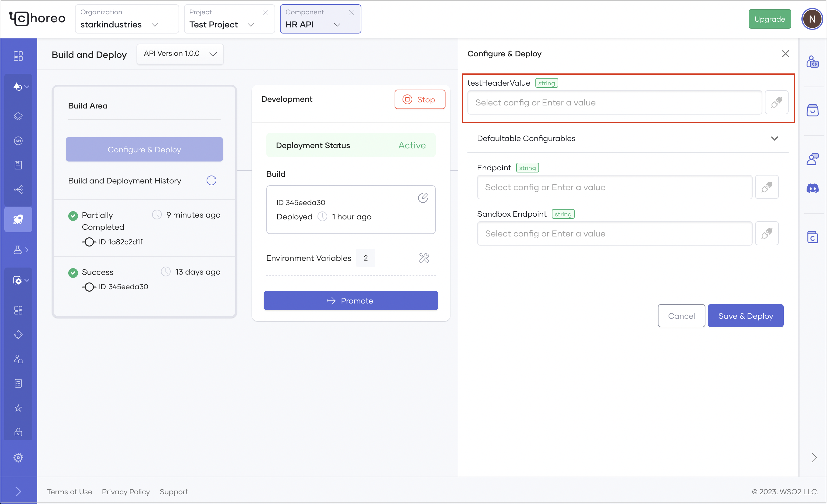Open the flask Test icon in sidebar

[x=17, y=250]
